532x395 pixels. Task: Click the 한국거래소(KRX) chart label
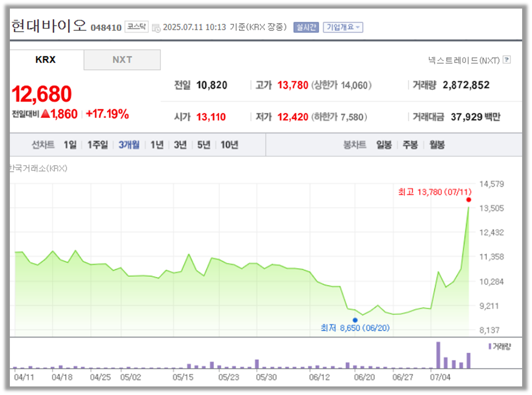coord(38,169)
